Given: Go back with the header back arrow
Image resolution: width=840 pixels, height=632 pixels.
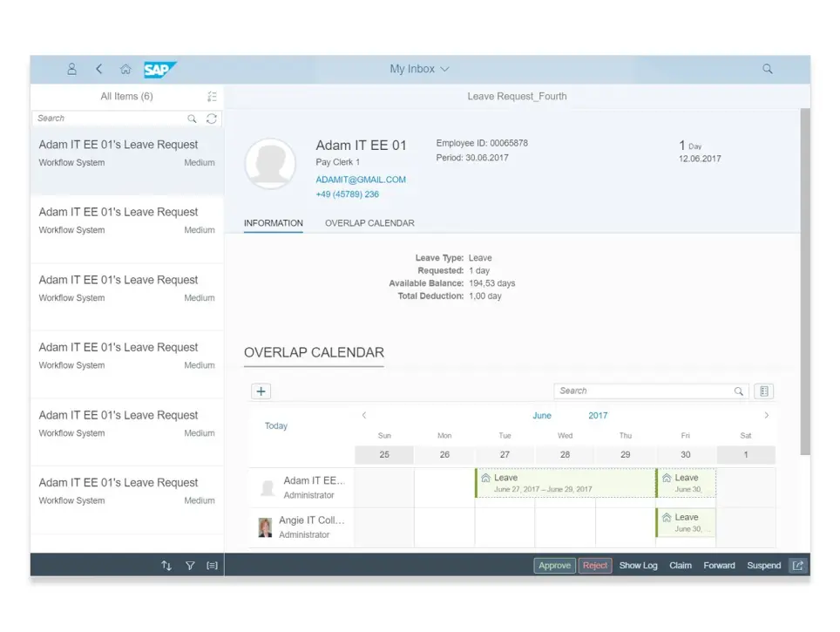Looking at the screenshot, I should coord(99,69).
